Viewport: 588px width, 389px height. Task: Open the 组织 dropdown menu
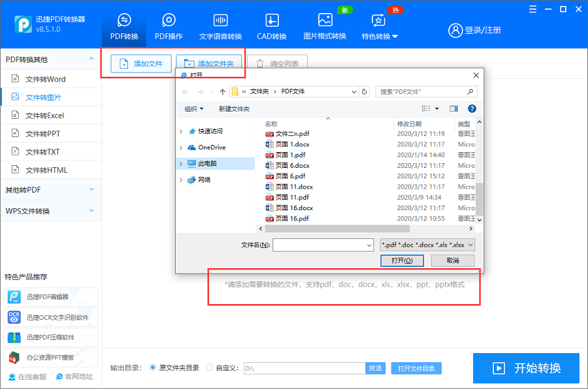(x=194, y=109)
